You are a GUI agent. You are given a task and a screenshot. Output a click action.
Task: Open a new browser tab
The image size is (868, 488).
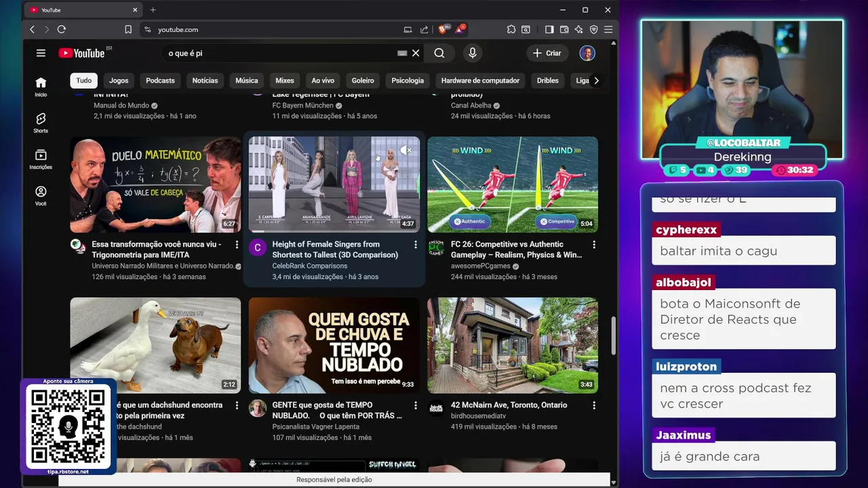tap(153, 9)
